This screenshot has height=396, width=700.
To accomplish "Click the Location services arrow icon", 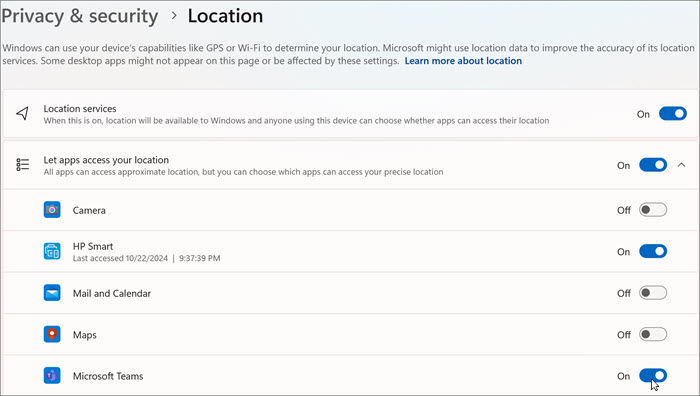I will (x=22, y=113).
